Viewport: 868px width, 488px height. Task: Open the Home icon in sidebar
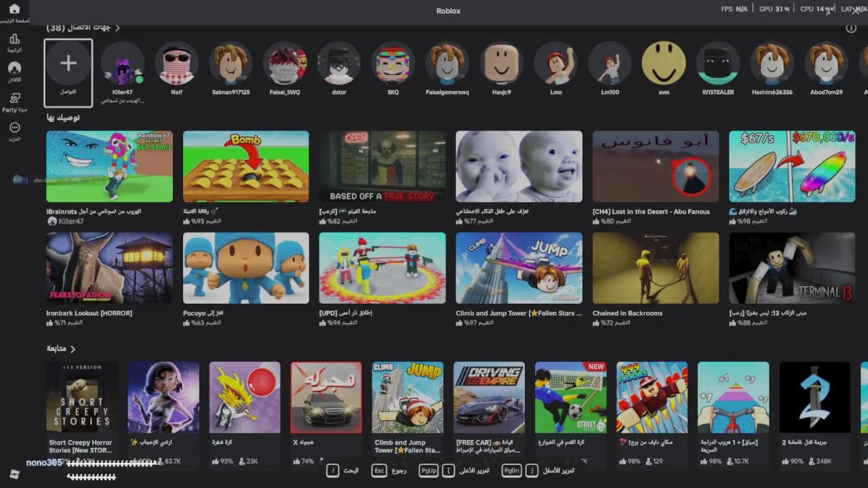tap(14, 9)
